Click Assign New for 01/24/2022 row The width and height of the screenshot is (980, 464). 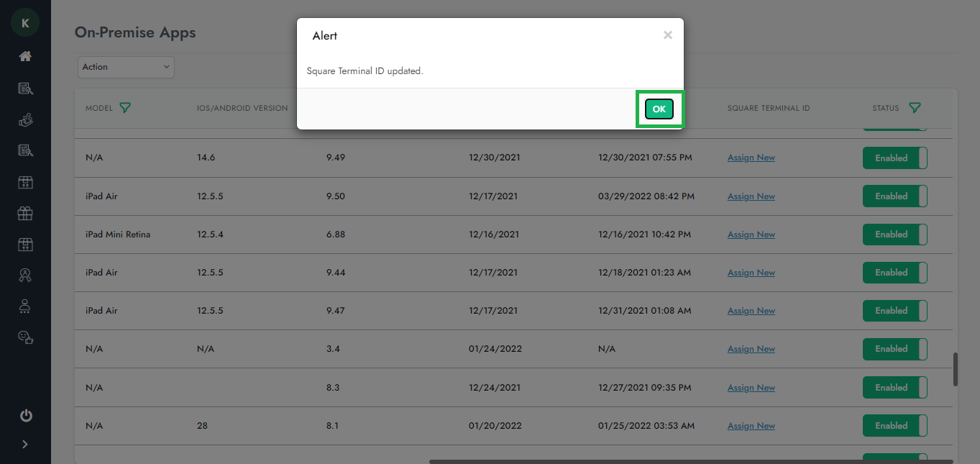coord(751,349)
